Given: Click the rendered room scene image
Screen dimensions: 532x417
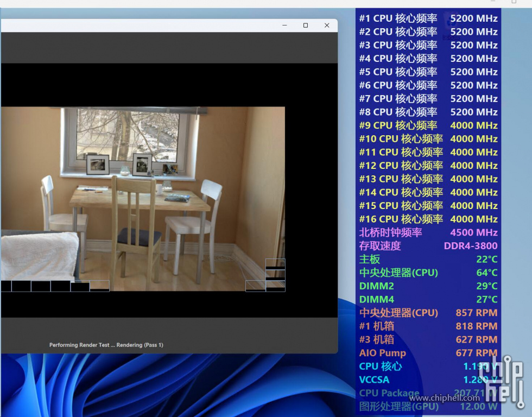Looking at the screenshot, I should click(x=143, y=199).
